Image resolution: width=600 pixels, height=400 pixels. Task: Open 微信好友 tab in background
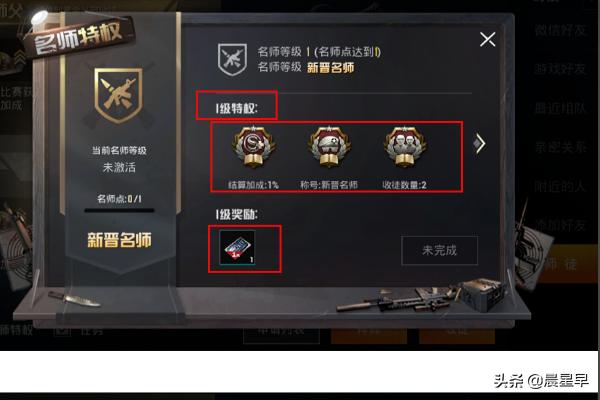pyautogui.click(x=561, y=30)
